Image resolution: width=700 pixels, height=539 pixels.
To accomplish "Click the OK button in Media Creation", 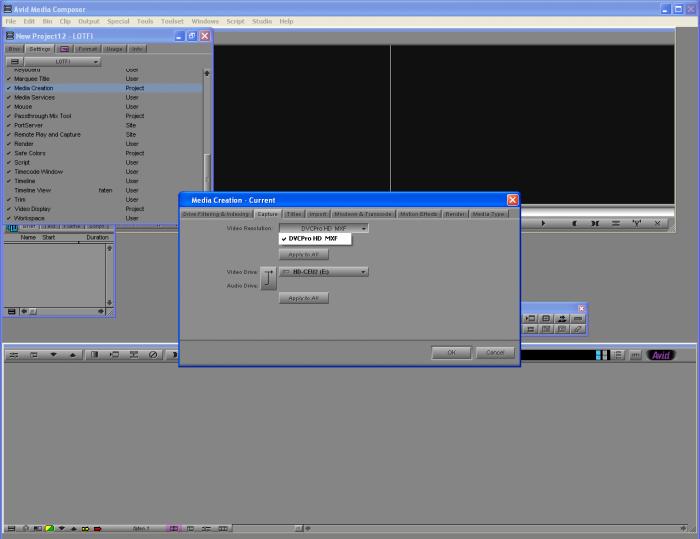I will click(451, 353).
